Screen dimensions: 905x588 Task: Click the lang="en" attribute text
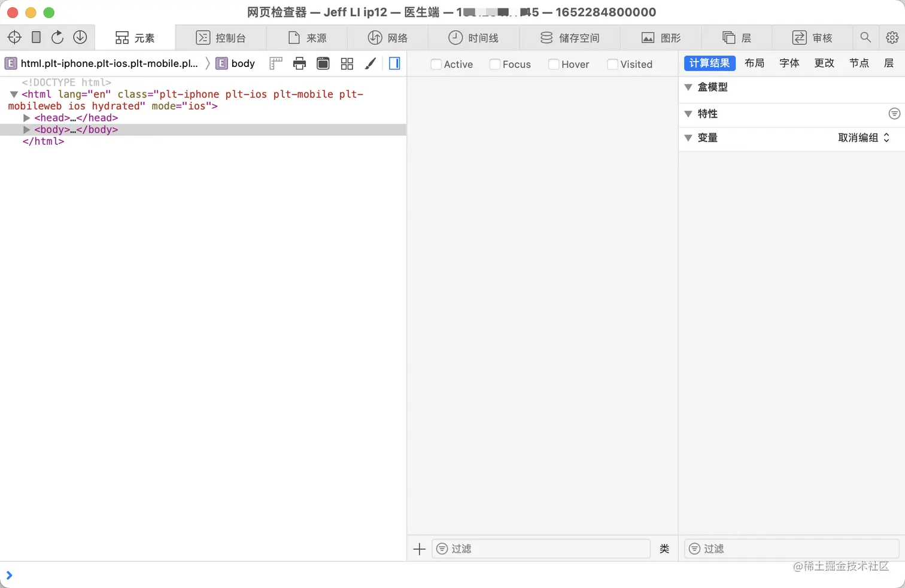[x=84, y=95]
